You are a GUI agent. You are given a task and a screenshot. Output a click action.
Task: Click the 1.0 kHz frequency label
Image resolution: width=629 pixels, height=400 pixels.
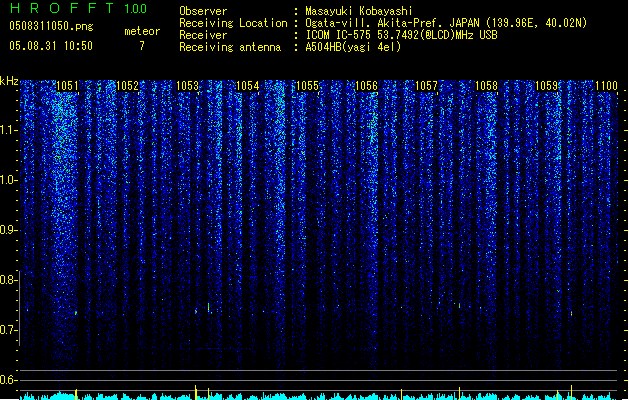[8, 180]
